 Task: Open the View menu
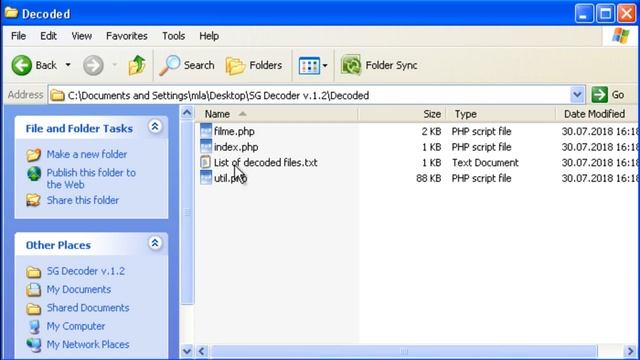(x=82, y=36)
